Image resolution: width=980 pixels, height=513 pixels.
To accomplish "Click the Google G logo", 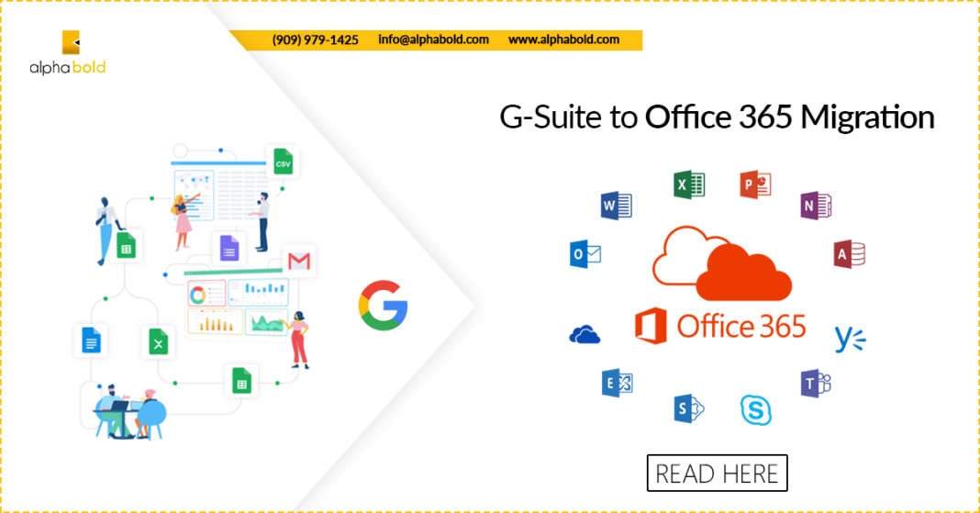I will click(x=383, y=306).
